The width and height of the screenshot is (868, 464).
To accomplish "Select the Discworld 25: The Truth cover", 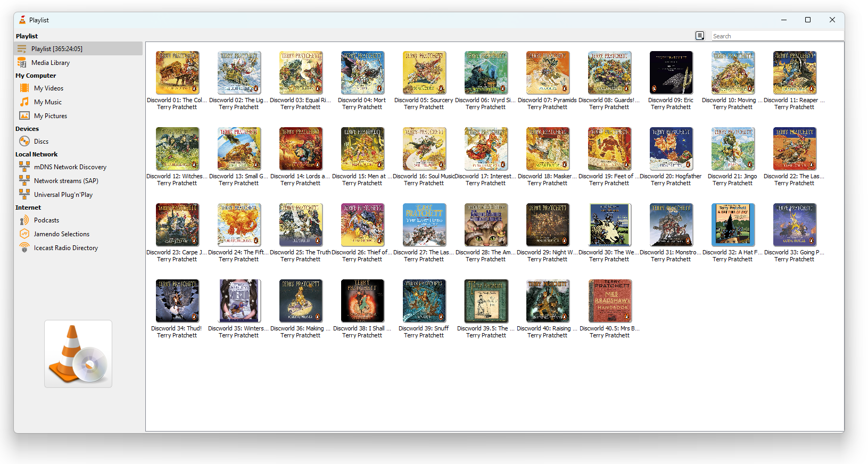I will pos(301,225).
